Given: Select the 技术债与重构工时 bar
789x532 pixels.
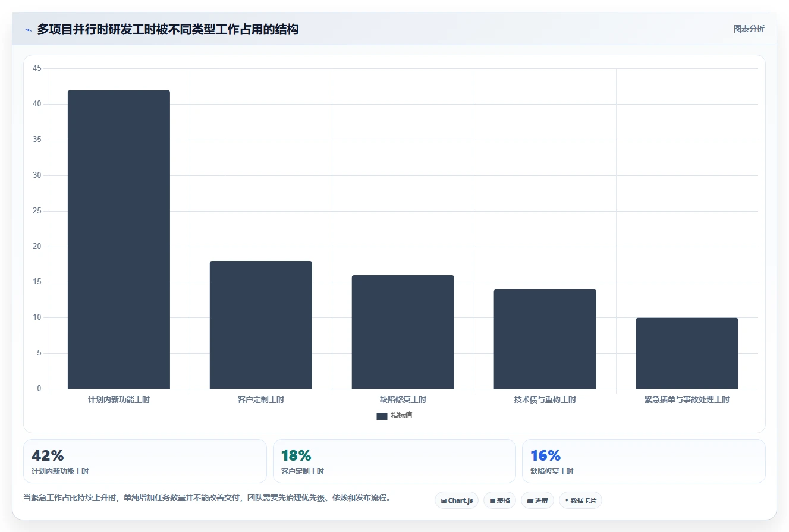Looking at the screenshot, I should [545, 339].
